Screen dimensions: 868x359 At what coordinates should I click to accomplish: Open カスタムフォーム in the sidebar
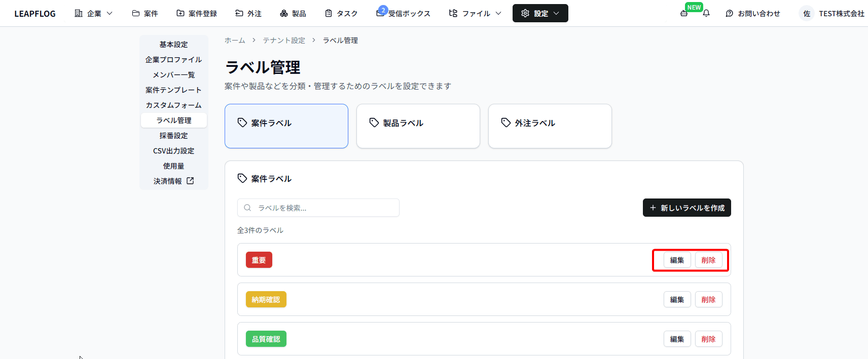pos(174,105)
